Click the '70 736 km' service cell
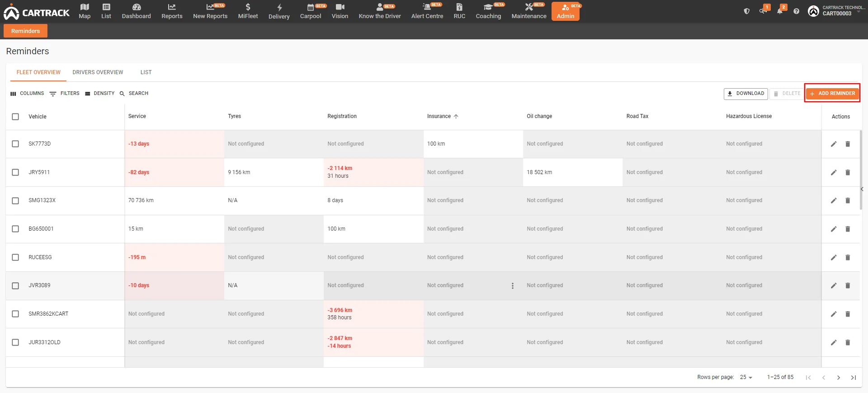 click(x=175, y=200)
